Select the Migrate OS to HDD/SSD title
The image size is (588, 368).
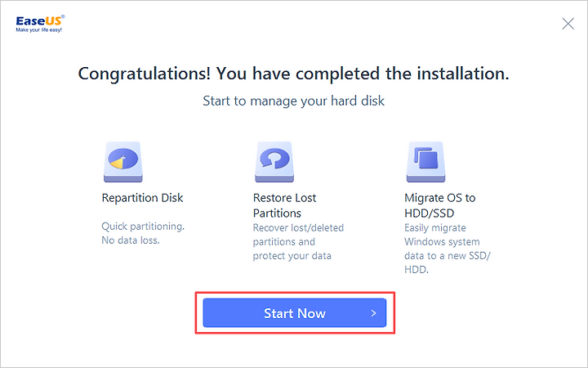pyautogui.click(x=440, y=205)
